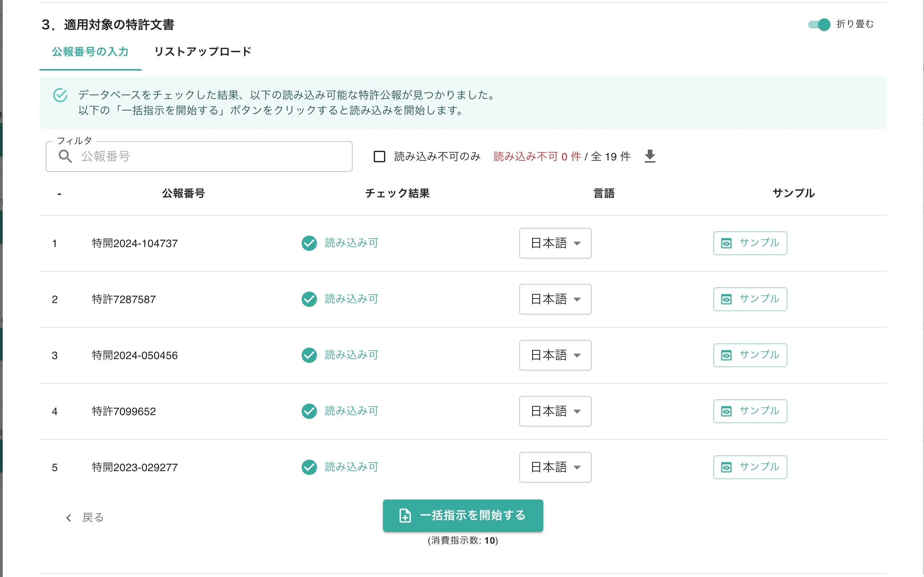924x577 pixels.
Task: Click the green check icon for 特開2024-104737
Action: (x=309, y=243)
